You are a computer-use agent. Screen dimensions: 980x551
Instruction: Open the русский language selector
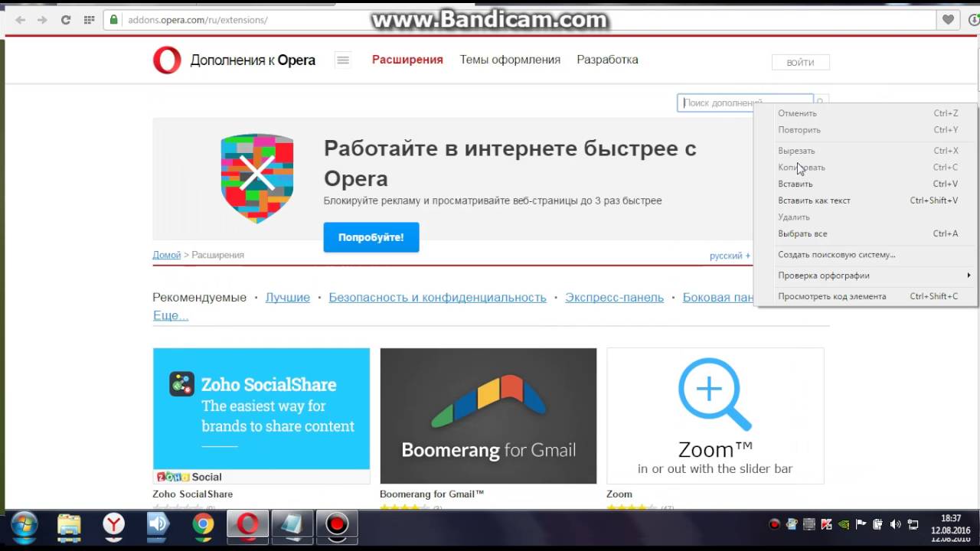[x=730, y=256]
